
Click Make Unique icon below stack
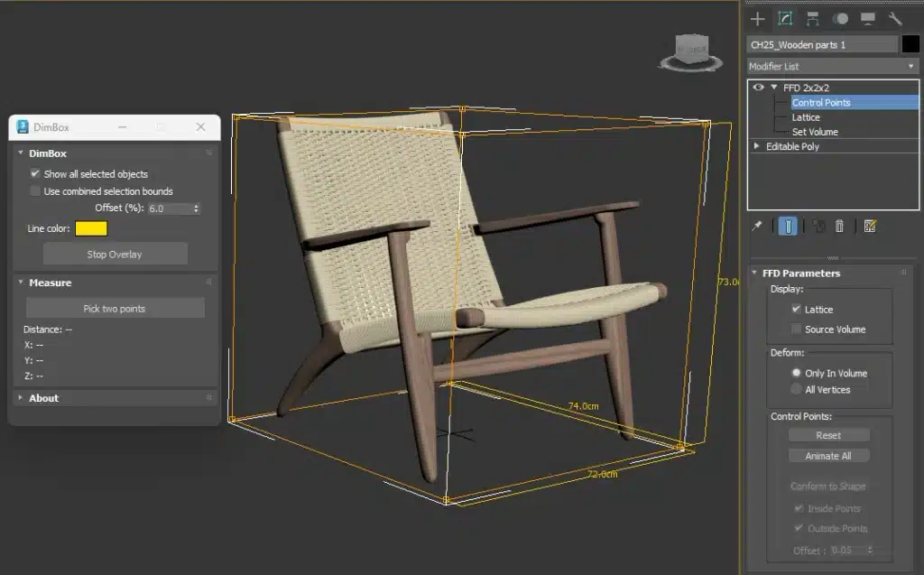pos(818,226)
